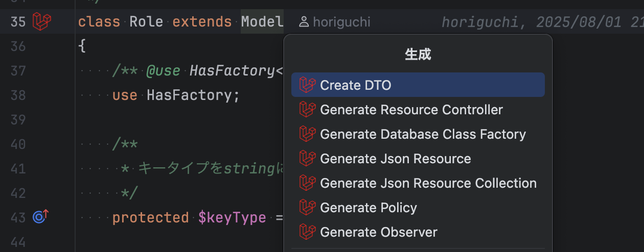Open the blame annotation dated 2025/08/01

[542, 22]
